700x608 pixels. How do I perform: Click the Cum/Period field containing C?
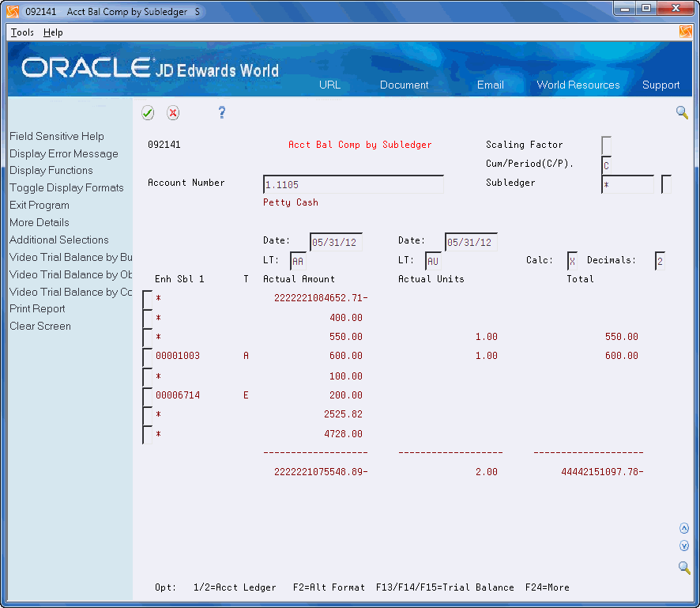606,165
